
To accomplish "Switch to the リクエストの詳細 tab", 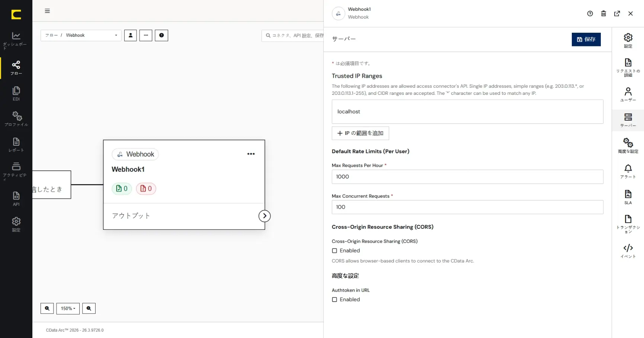I will 628,67.
